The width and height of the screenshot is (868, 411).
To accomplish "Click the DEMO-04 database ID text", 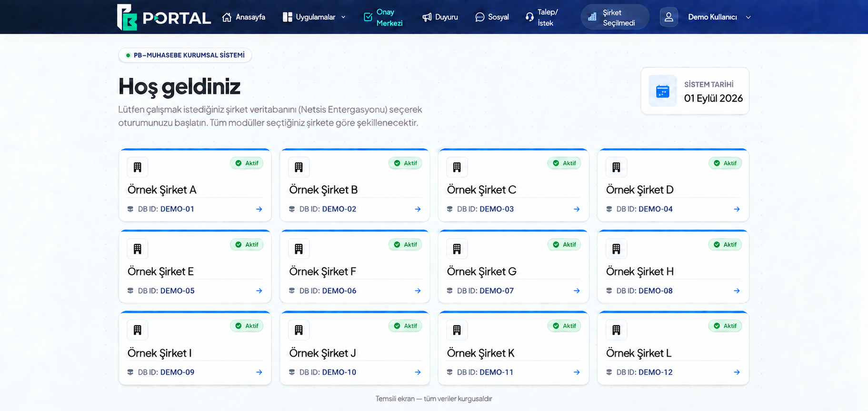I will coord(656,209).
